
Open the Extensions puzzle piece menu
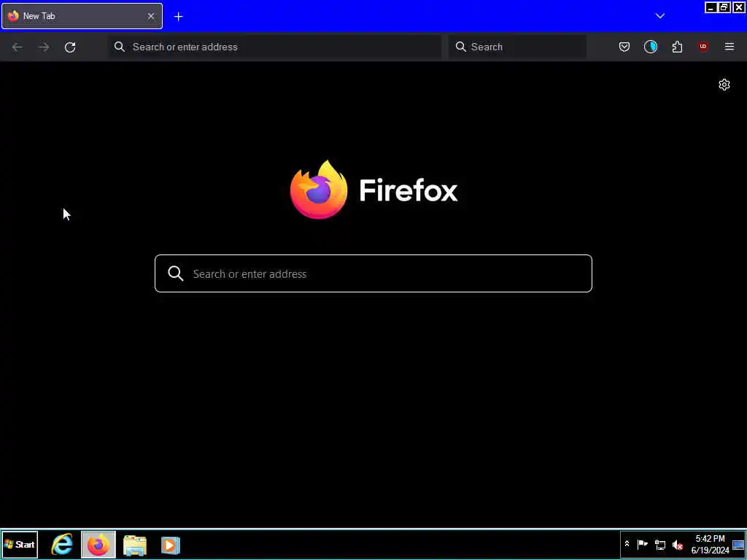coord(677,47)
